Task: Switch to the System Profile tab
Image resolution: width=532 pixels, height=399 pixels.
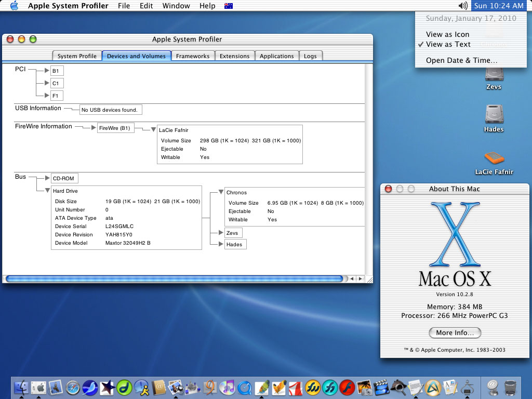Action: [x=77, y=56]
